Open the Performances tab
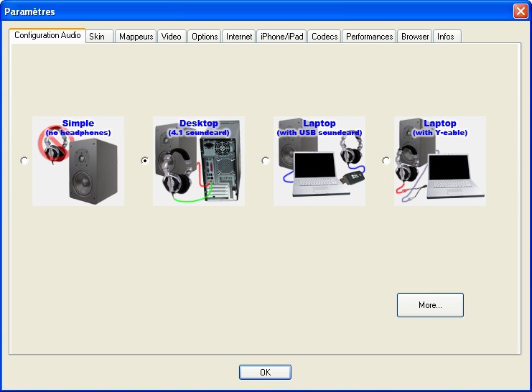The width and height of the screenshot is (532, 392). coord(369,37)
